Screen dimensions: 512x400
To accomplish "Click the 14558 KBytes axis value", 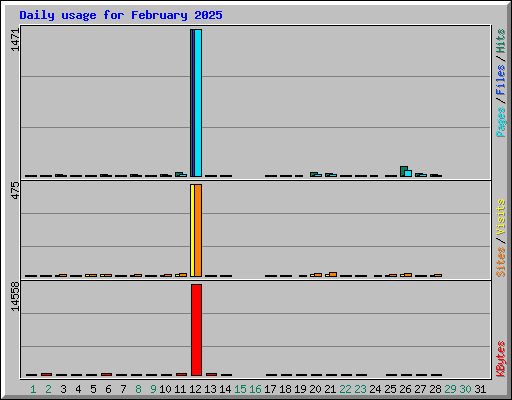I will tap(15, 297).
